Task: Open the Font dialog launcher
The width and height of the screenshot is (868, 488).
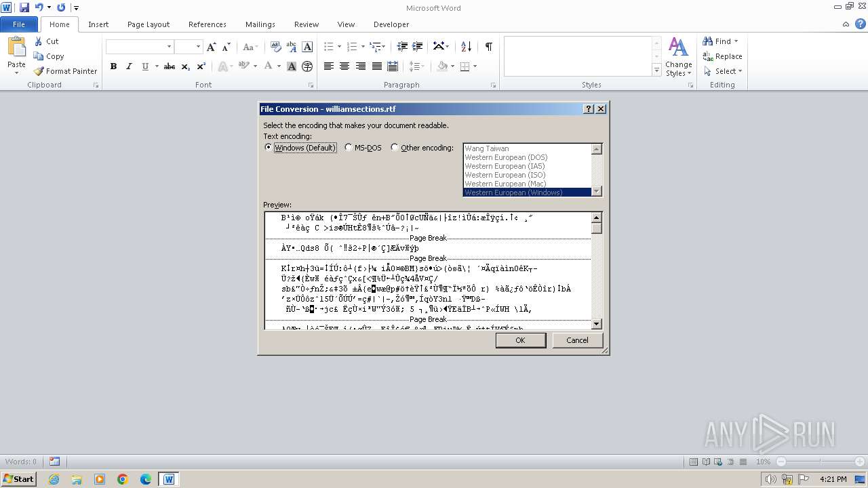Action: [311, 85]
